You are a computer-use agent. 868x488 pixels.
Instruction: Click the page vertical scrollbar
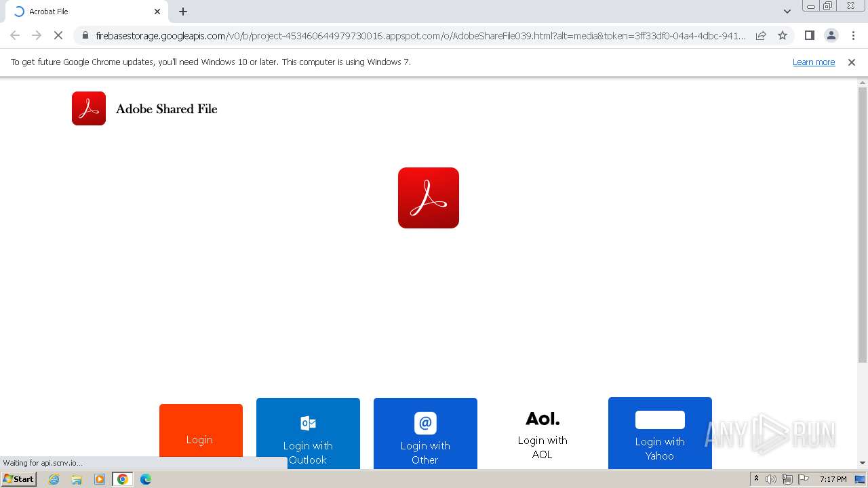pos(863,224)
